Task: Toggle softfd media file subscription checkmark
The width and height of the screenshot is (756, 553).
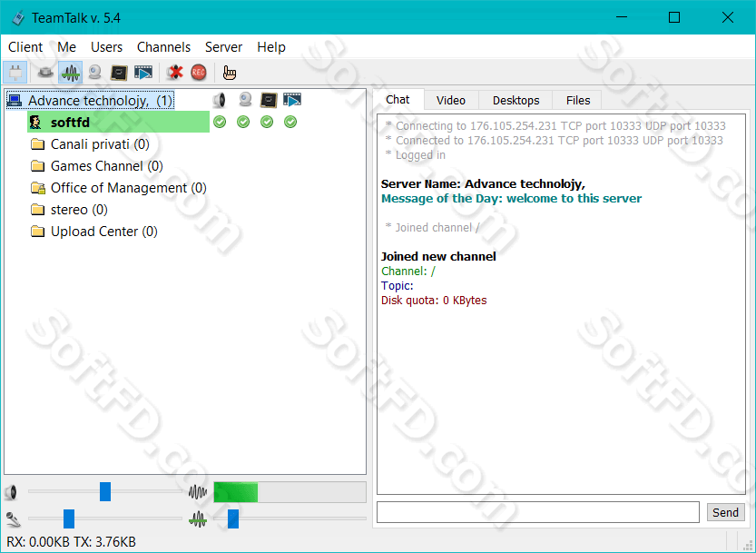Action: pyautogui.click(x=290, y=122)
